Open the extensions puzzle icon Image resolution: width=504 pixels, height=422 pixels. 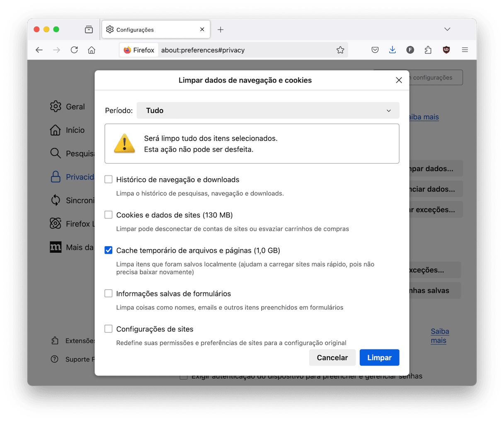428,50
